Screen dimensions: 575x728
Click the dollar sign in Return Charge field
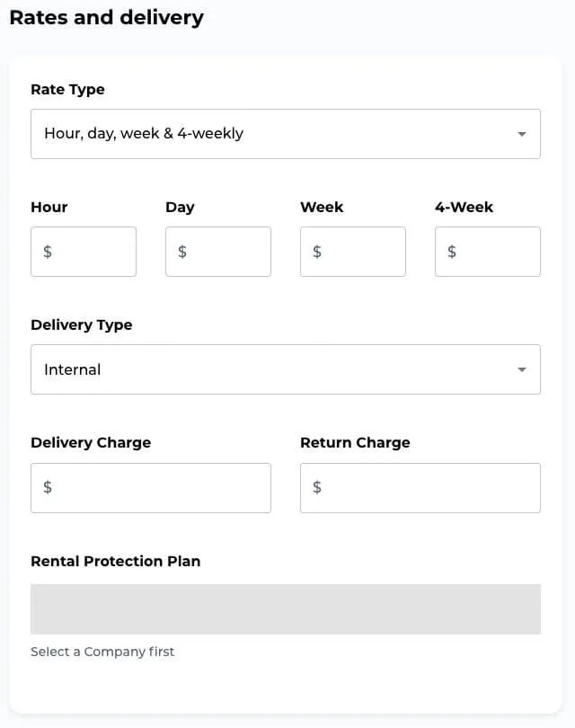pyautogui.click(x=316, y=487)
